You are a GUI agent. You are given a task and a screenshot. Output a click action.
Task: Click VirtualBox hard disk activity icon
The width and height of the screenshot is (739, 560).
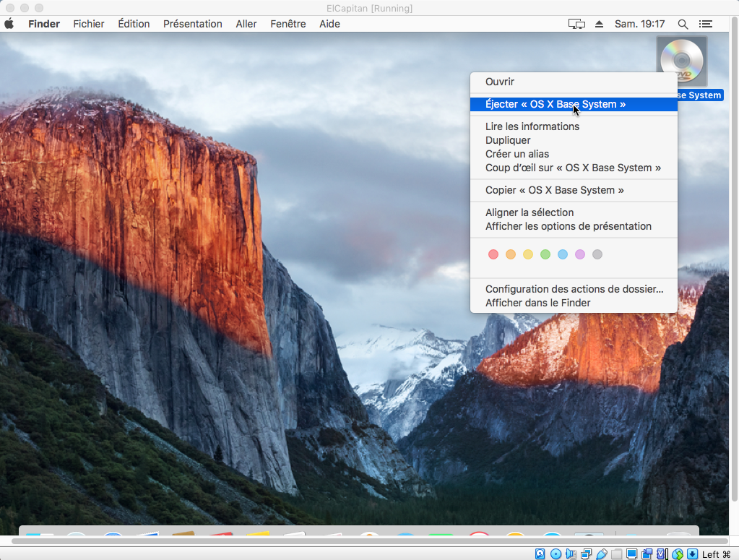point(540,554)
